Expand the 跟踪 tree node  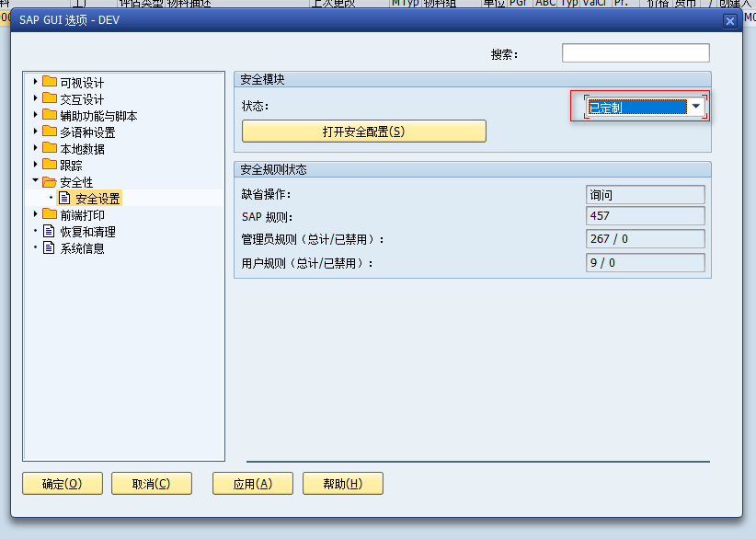pyautogui.click(x=35, y=165)
